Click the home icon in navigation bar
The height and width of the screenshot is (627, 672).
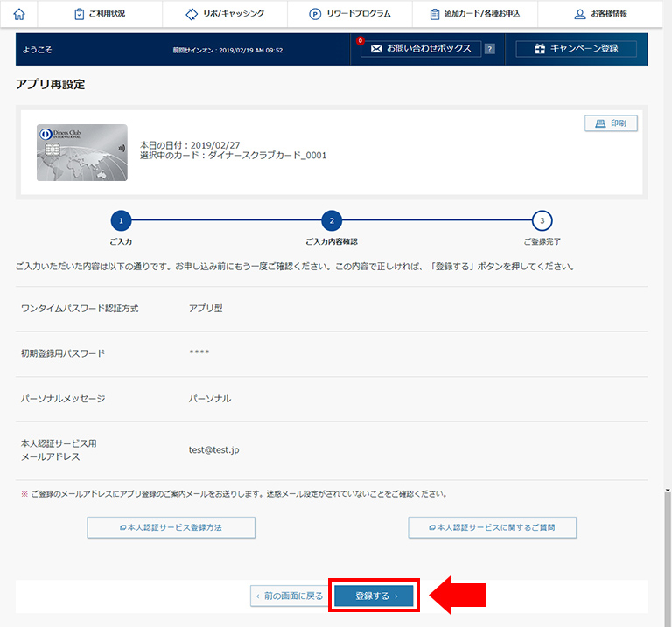19,14
